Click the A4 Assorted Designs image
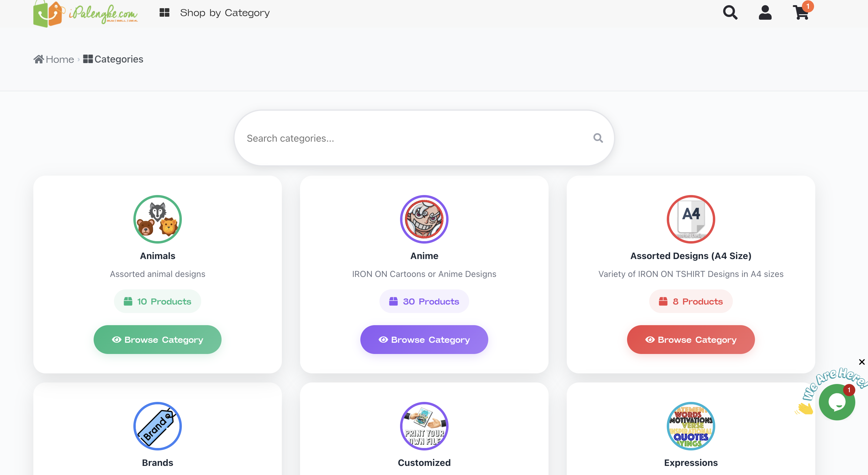This screenshot has height=475, width=868. pyautogui.click(x=691, y=220)
